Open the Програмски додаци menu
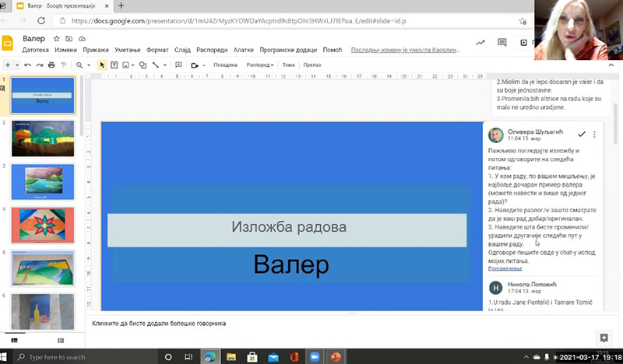Viewport: 623px width, 364px height. 288,50
